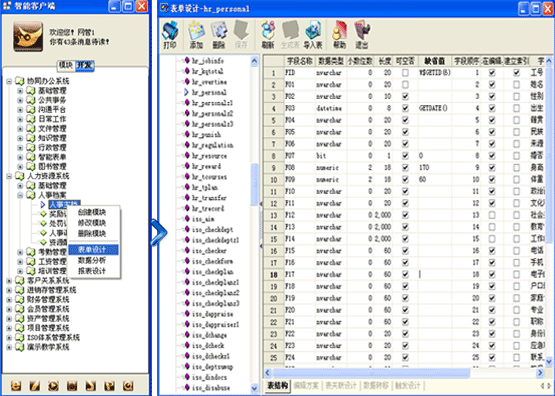Toggle 可空否 checkbox for field FID
Screen dimensions: 555x396
(x=405, y=73)
